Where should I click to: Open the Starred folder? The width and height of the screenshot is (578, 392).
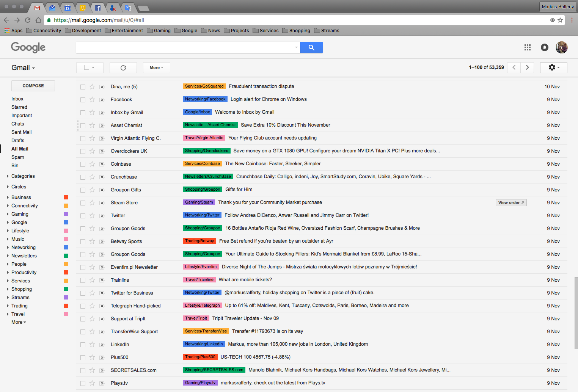pyautogui.click(x=19, y=107)
